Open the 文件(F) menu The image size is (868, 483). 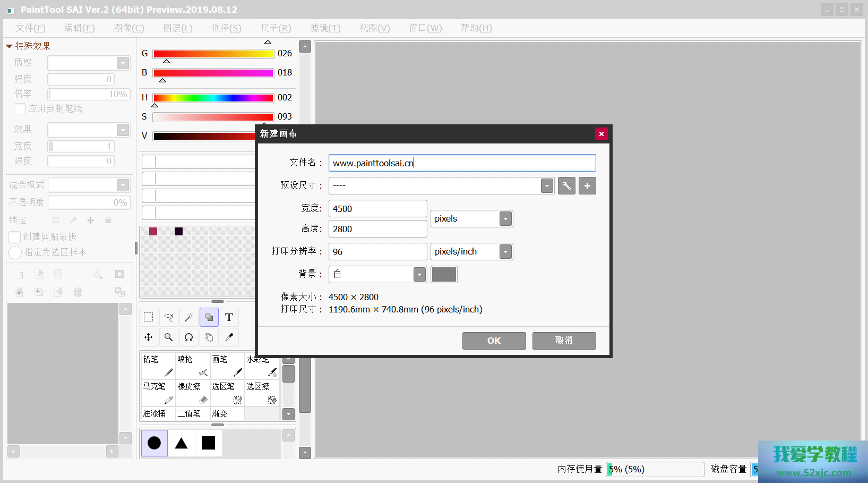click(30, 28)
